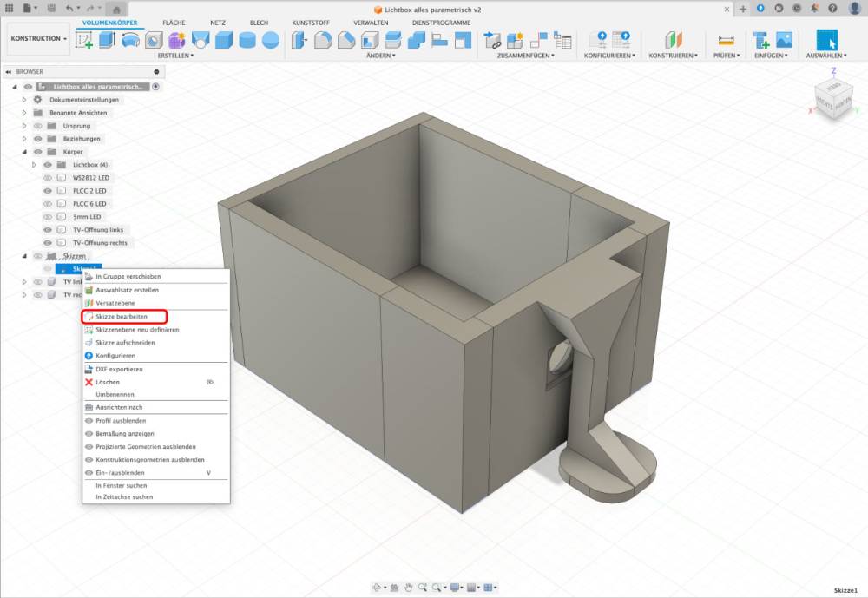Select the Hole tool icon

[x=154, y=41]
